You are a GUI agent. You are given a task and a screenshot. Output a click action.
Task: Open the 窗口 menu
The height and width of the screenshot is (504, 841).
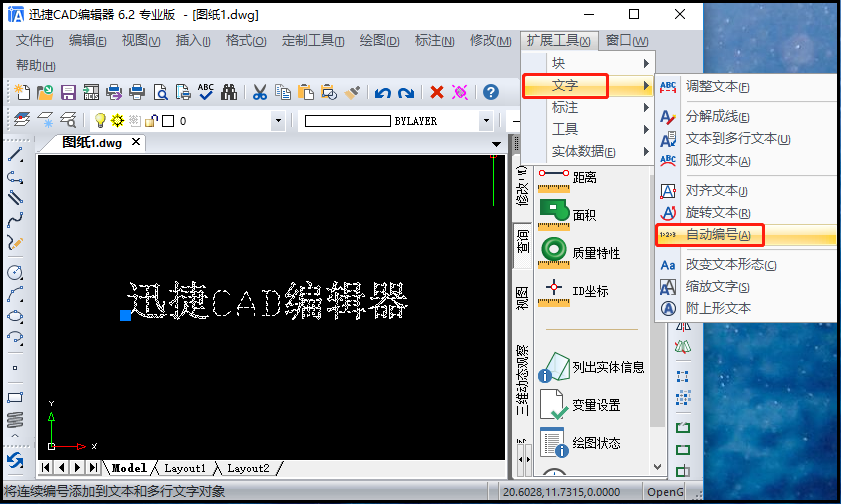click(x=626, y=41)
